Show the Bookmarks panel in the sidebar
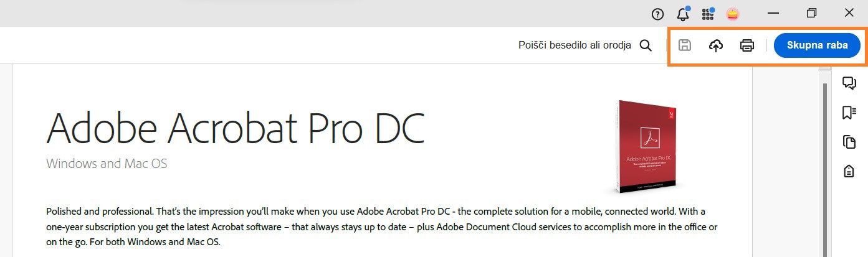Image resolution: width=868 pixels, height=257 pixels. (x=849, y=113)
